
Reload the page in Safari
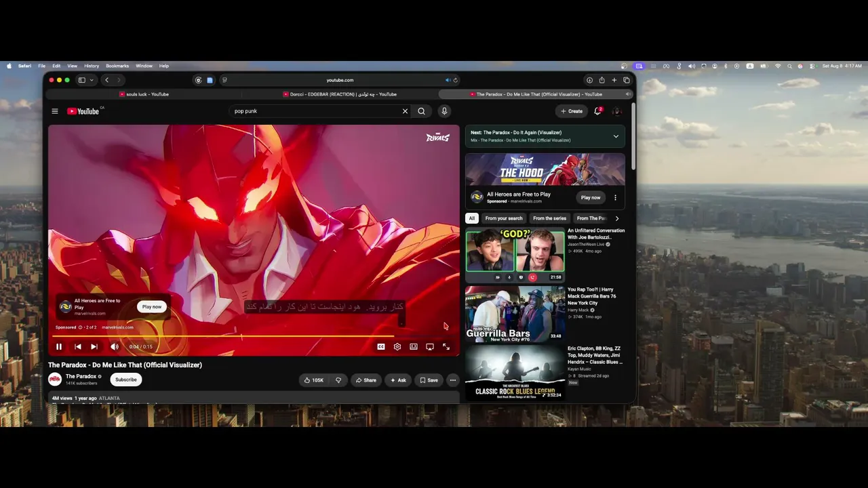[x=455, y=80]
